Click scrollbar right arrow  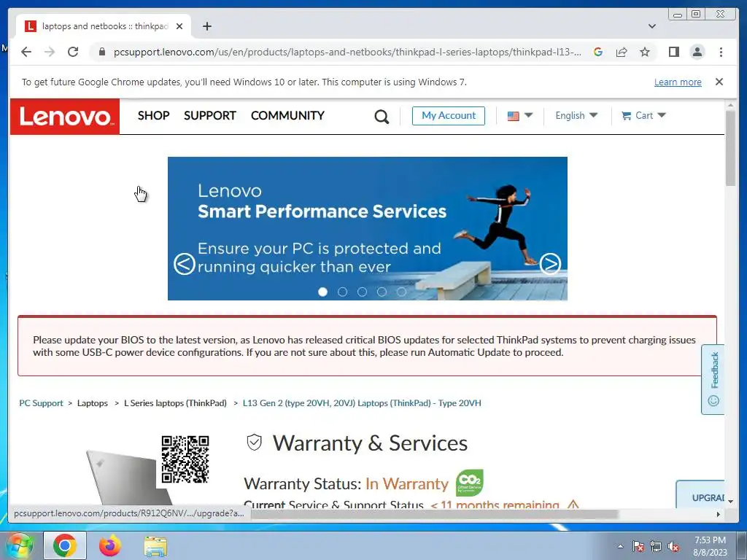pyautogui.click(x=719, y=514)
